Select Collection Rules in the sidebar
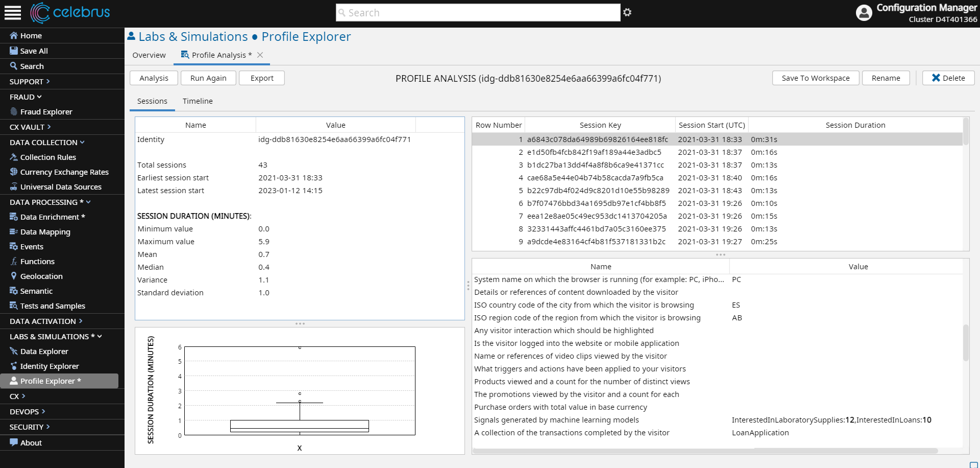The image size is (980, 468). click(48, 157)
